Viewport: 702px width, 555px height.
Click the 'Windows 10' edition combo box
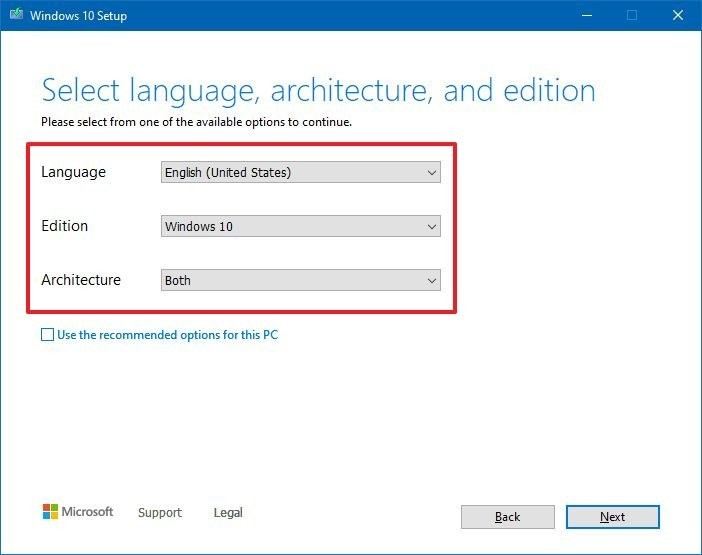290,227
